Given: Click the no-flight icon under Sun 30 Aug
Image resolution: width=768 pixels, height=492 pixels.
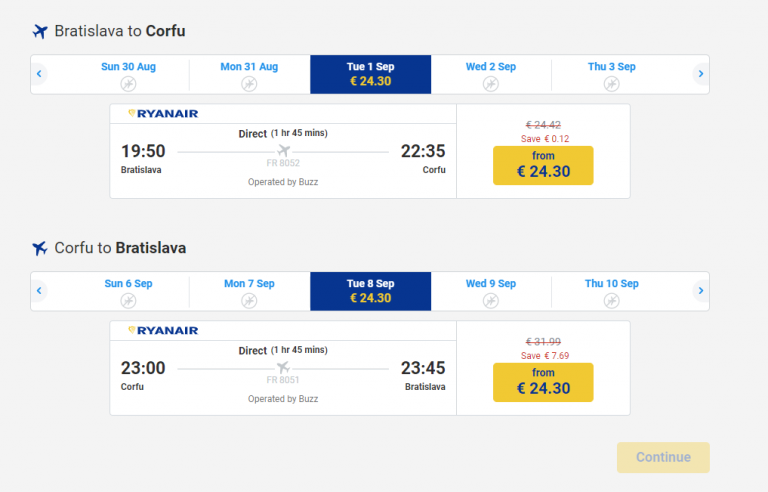Looking at the screenshot, I should pyautogui.click(x=128, y=84).
